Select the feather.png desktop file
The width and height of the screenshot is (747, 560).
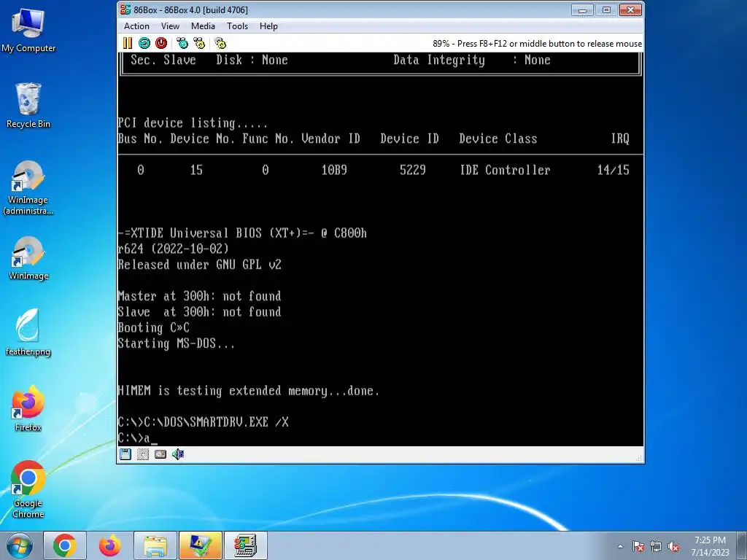coord(28,332)
